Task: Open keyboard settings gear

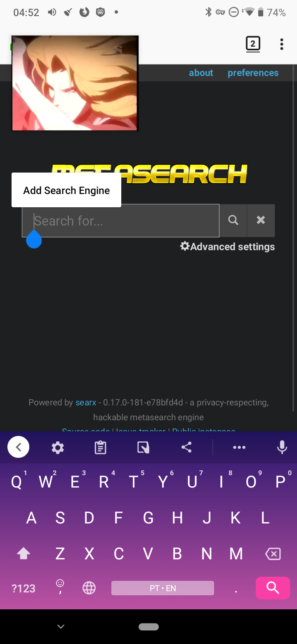Action: coord(58,447)
